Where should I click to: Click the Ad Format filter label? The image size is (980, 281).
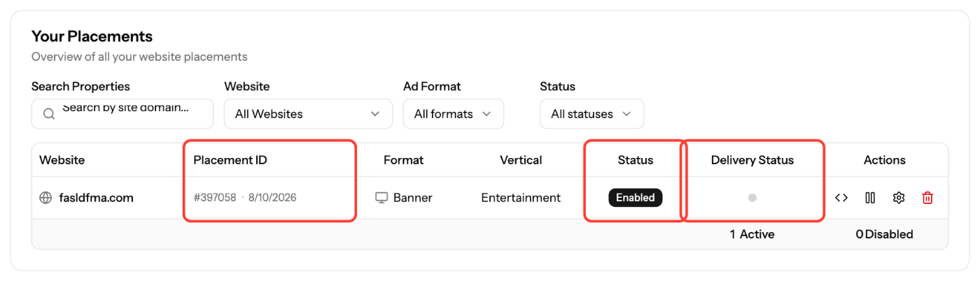(432, 87)
